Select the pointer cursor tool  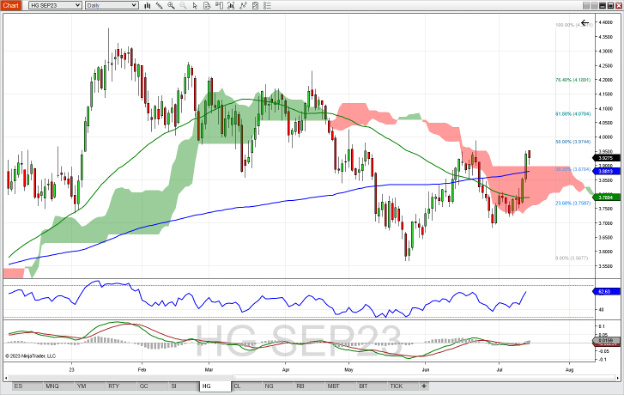[x=195, y=6]
